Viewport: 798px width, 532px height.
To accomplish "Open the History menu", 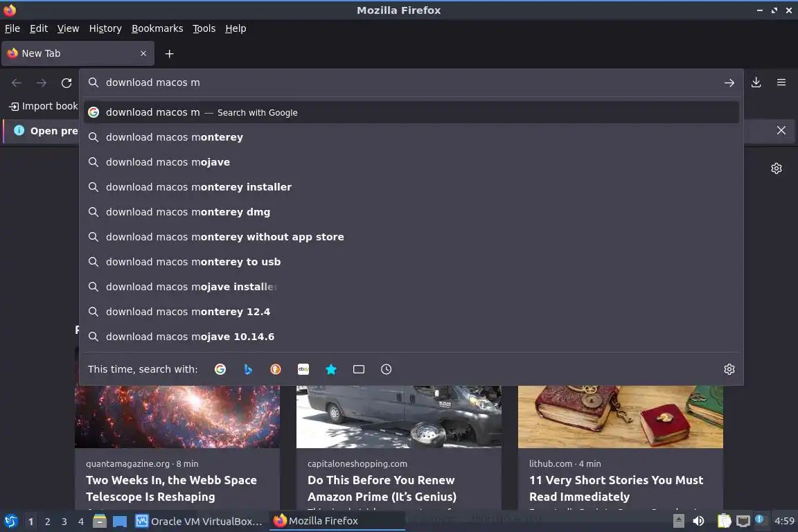I will [105, 28].
